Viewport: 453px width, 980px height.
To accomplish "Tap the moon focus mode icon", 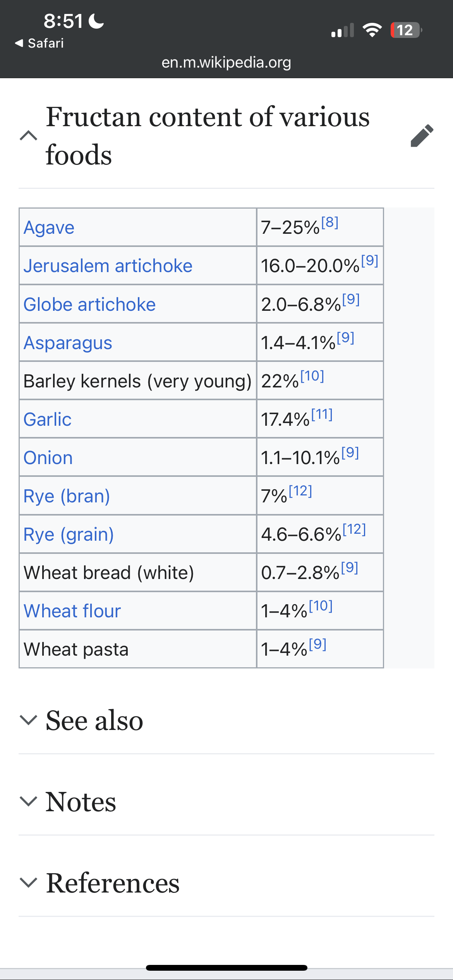I will [x=96, y=21].
